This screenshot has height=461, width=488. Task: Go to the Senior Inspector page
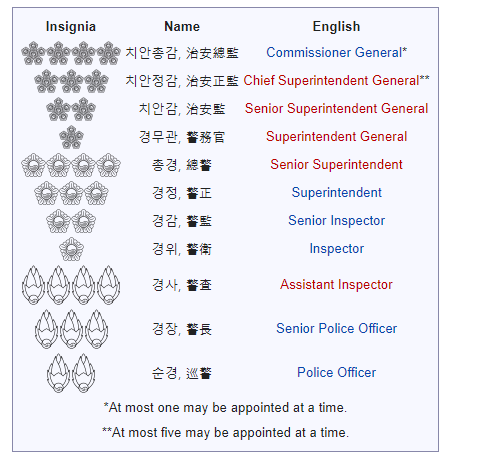coord(336,221)
